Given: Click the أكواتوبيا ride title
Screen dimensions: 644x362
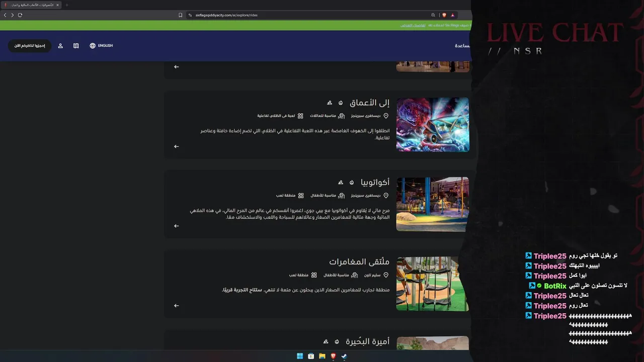Looking at the screenshot, I should pos(375,182).
